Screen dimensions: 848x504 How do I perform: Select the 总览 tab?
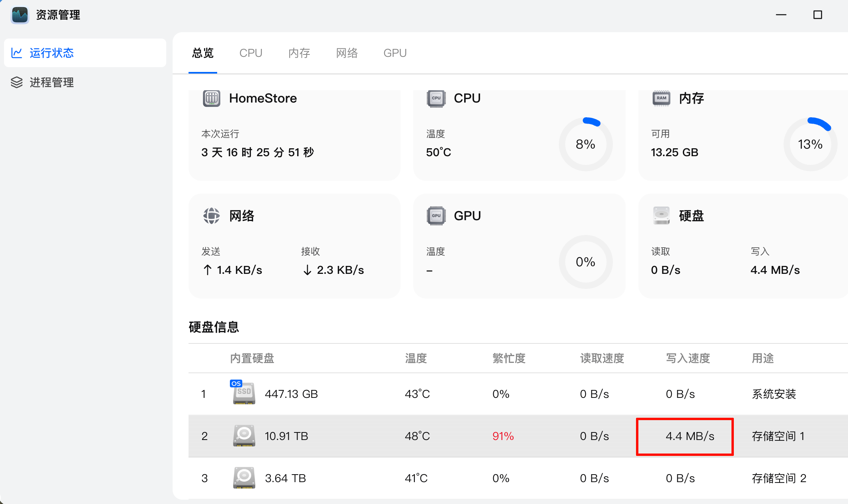[202, 53]
